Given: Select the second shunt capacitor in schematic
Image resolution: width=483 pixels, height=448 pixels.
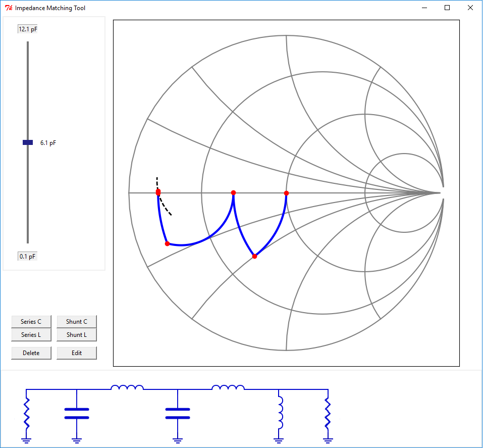Looking at the screenshot, I should (178, 414).
